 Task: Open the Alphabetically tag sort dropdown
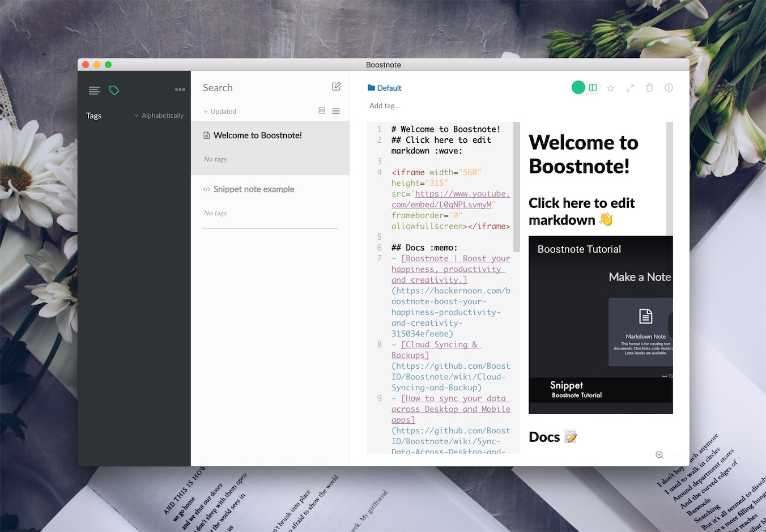coord(159,116)
